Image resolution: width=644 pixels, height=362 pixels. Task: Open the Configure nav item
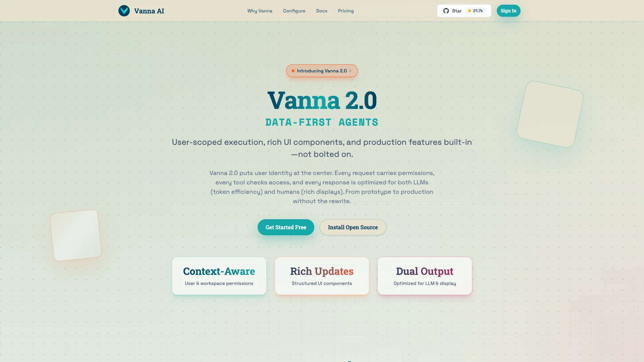(294, 11)
